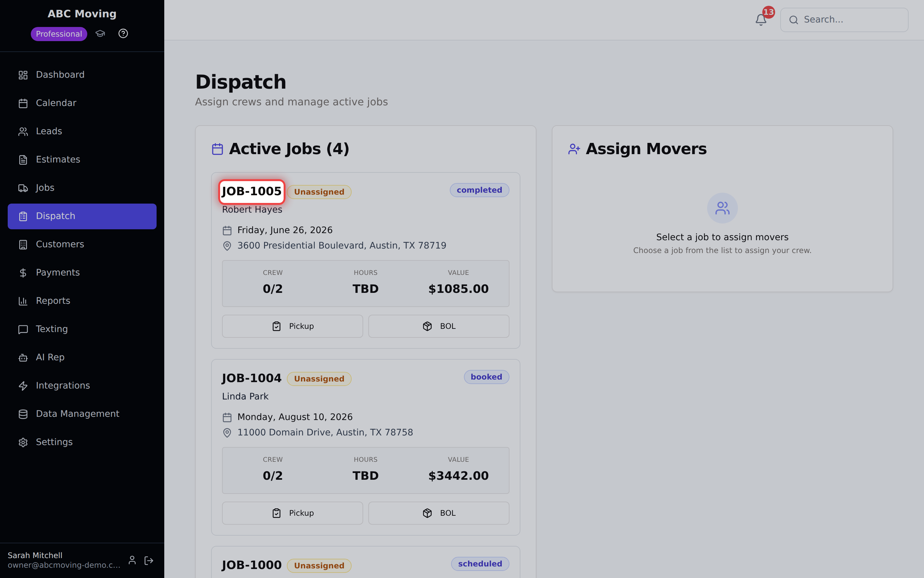Select the JOB-1005 job title
This screenshot has width=924, height=578.
pyautogui.click(x=252, y=191)
